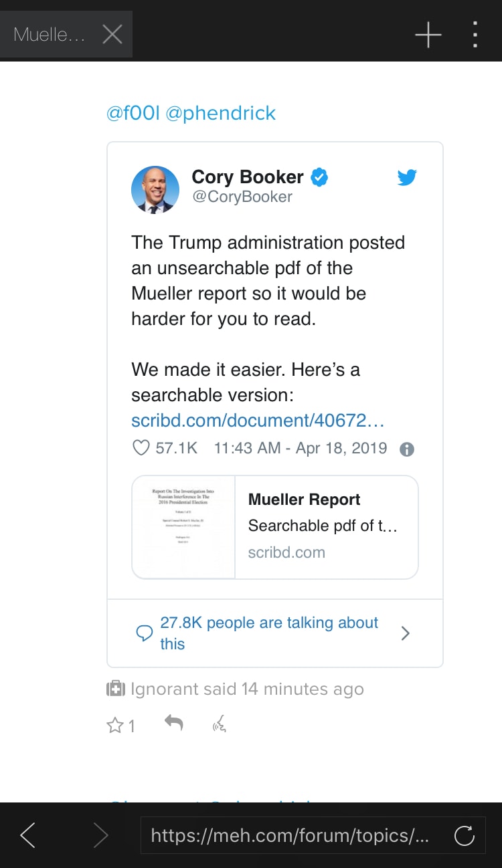The image size is (502, 868).
Task: Open the @f00l mention
Action: click(133, 113)
